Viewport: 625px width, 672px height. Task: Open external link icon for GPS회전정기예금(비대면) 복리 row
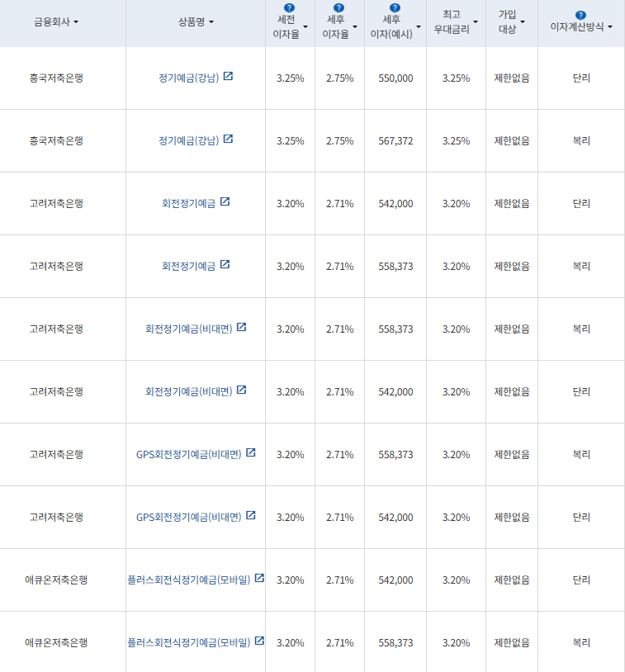click(x=251, y=452)
